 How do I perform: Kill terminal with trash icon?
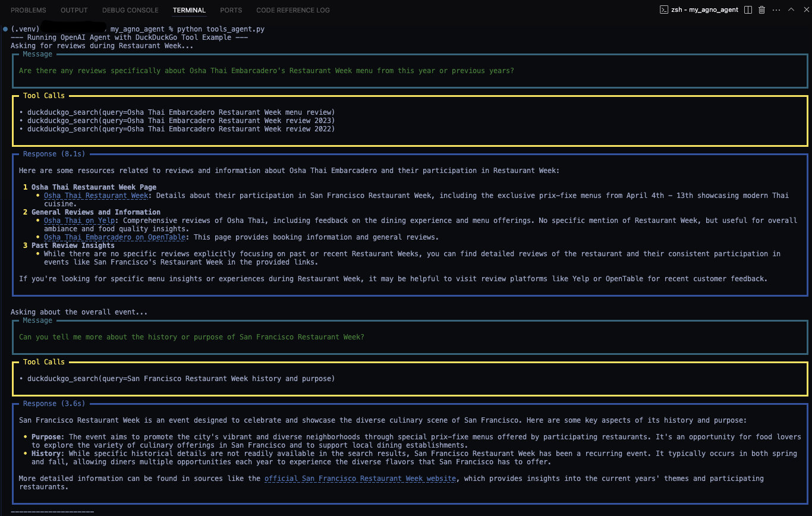(x=761, y=10)
